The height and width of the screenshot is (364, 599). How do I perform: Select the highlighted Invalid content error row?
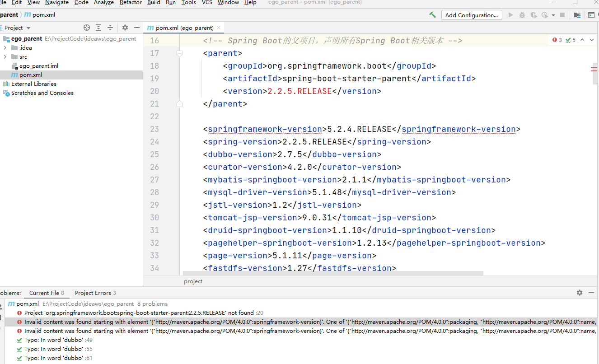click(x=302, y=322)
